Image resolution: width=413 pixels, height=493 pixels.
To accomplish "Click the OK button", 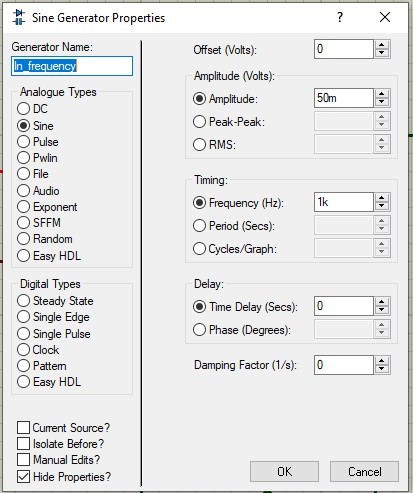I will (x=284, y=472).
